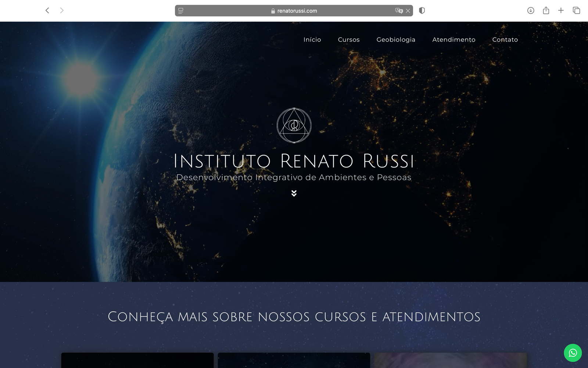Open the reader view icon in address bar
Image resolution: width=588 pixels, height=368 pixels.
[181, 11]
